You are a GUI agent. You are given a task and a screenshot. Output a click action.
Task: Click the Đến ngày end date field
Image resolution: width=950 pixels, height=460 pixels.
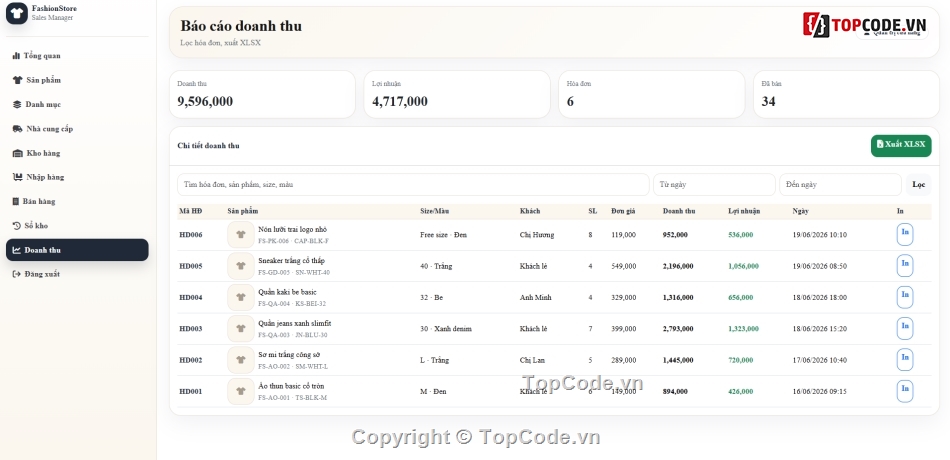point(840,185)
